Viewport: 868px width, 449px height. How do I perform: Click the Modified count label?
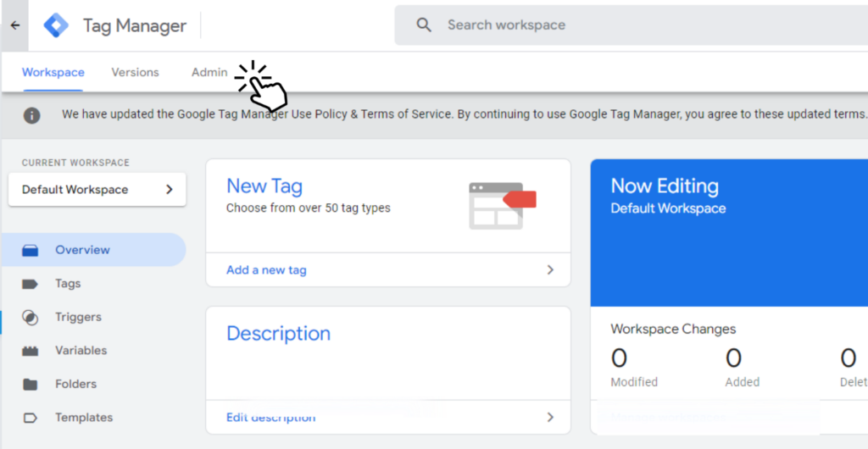tap(634, 382)
